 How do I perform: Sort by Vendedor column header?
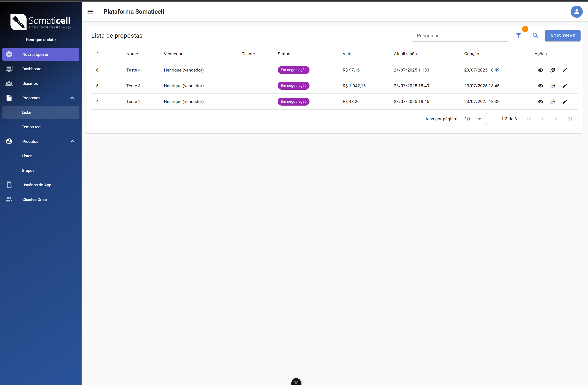point(173,54)
